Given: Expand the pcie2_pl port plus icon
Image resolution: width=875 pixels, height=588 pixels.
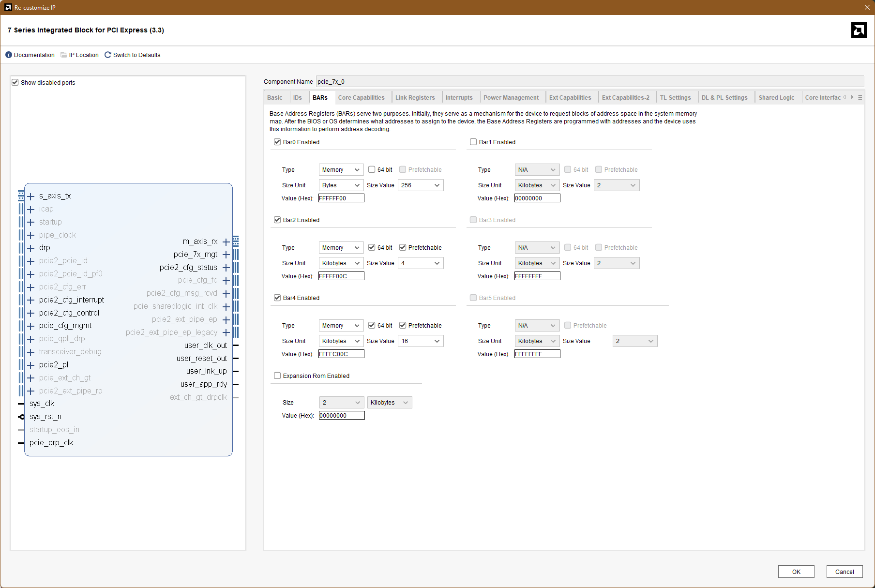Looking at the screenshot, I should click(x=31, y=365).
